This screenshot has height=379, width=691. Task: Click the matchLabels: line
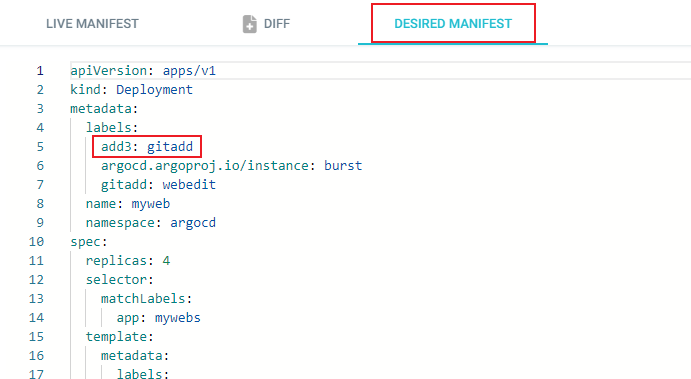pos(146,298)
